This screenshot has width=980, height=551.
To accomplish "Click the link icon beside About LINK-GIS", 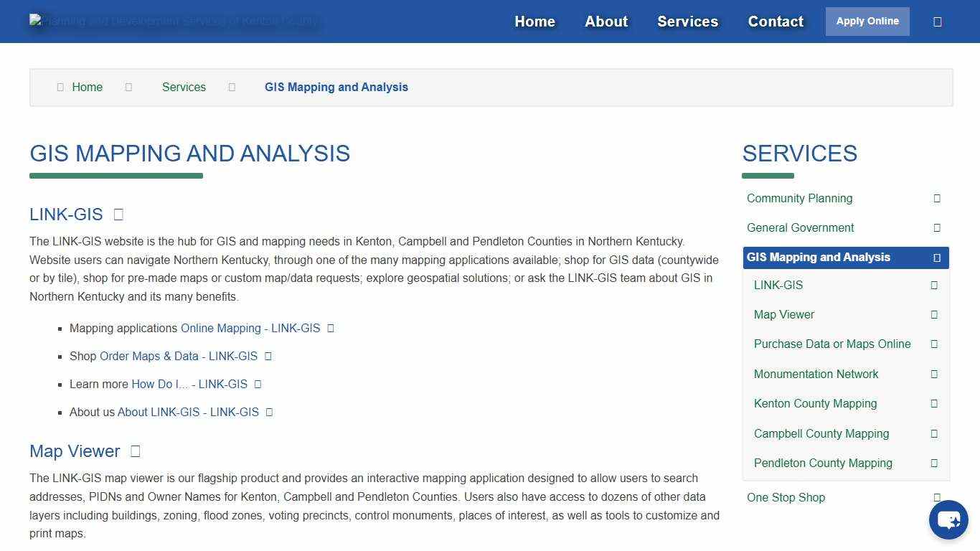I will tap(269, 412).
